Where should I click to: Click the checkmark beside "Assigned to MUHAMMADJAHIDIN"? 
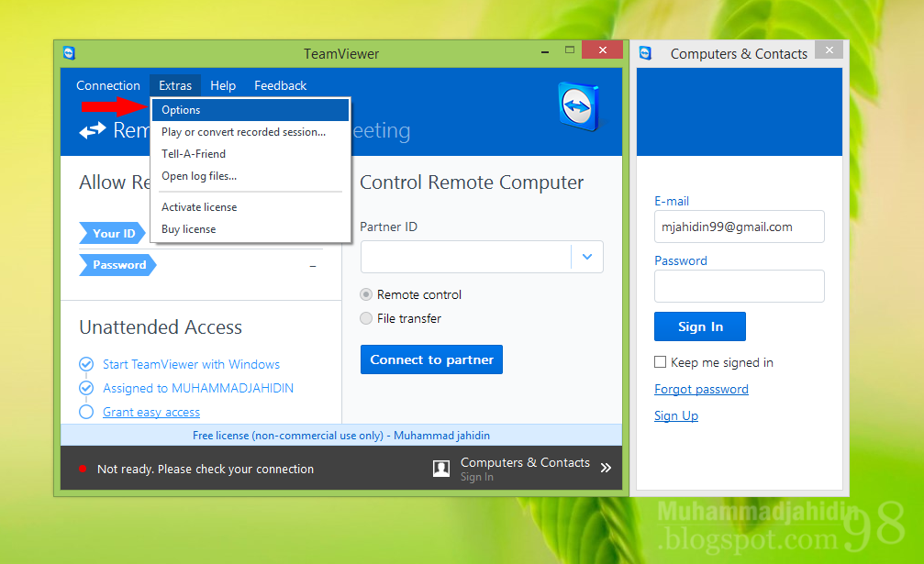[86, 387]
